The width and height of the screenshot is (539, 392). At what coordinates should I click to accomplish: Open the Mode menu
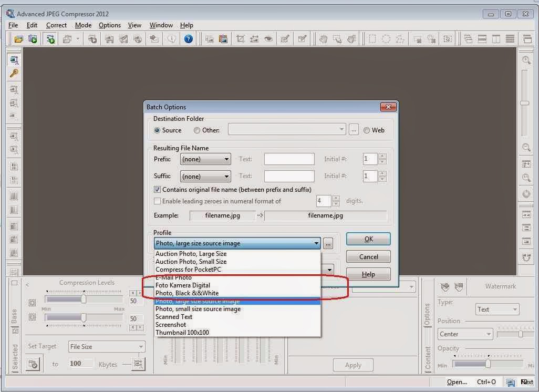pos(83,25)
